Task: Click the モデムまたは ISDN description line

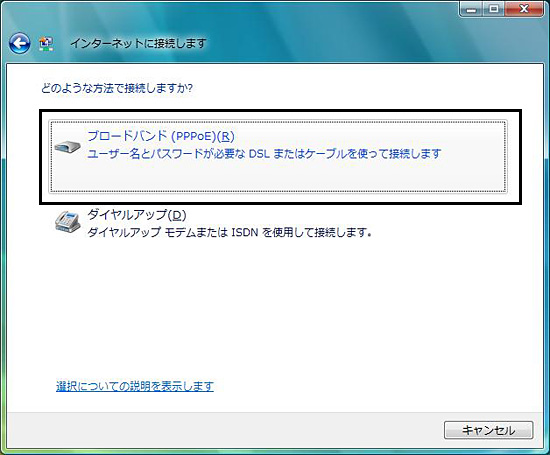Action: tap(229, 232)
